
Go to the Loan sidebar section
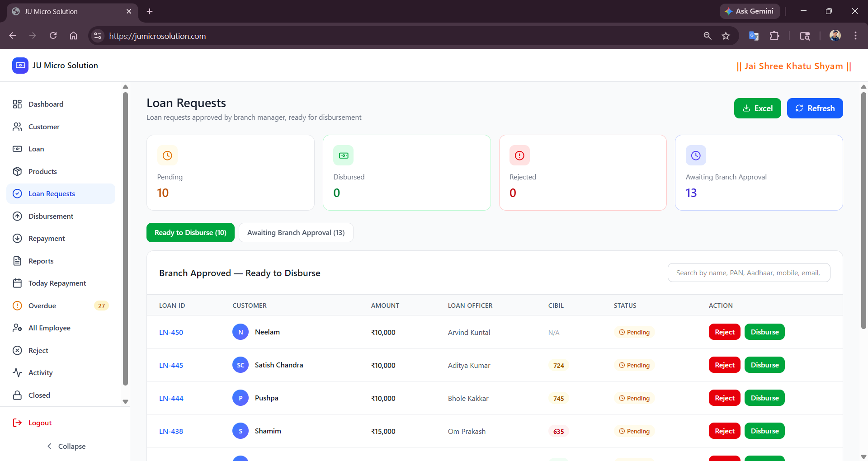point(61,149)
